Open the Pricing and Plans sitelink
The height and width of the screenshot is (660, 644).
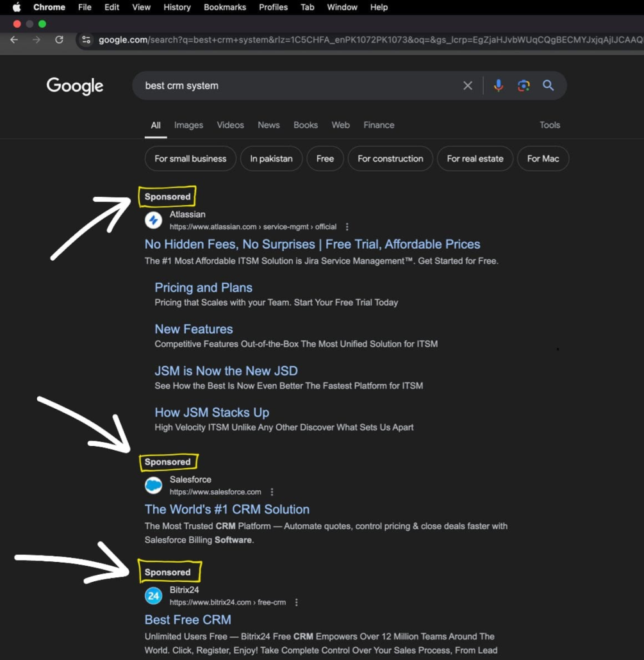203,288
